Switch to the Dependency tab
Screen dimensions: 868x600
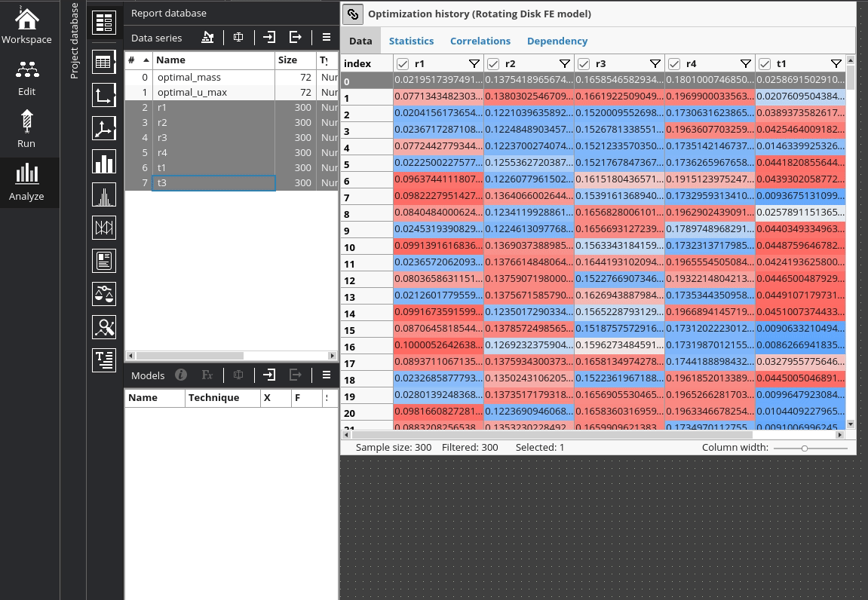tap(557, 41)
